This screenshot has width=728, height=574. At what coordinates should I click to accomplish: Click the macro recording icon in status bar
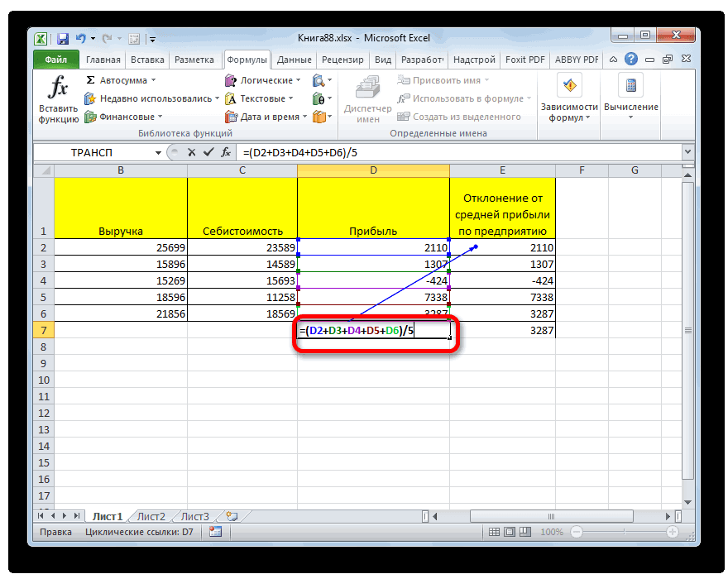coord(215,532)
